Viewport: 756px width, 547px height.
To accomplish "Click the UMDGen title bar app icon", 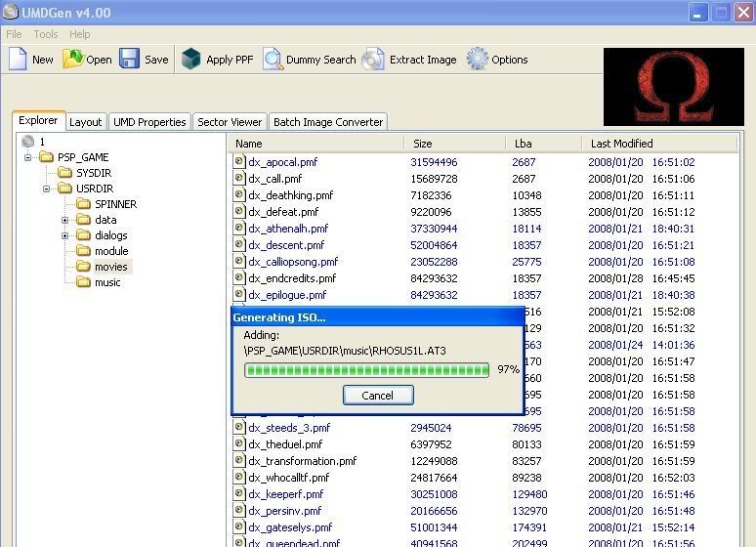I will click(11, 12).
